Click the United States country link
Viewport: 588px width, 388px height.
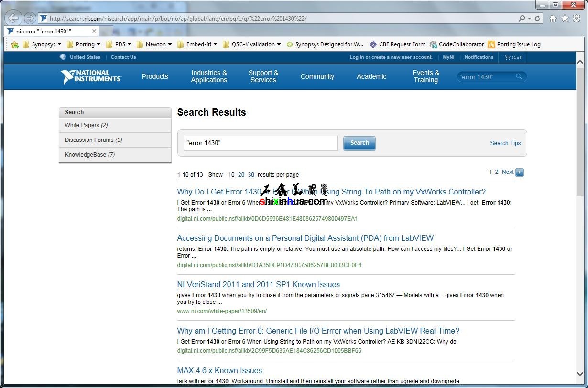pyautogui.click(x=85, y=57)
